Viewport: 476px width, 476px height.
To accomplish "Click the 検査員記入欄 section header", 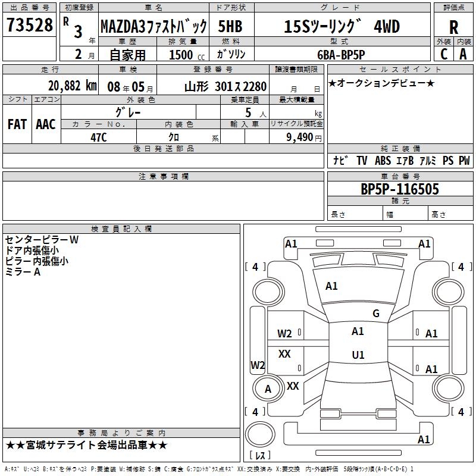I will point(121,229).
